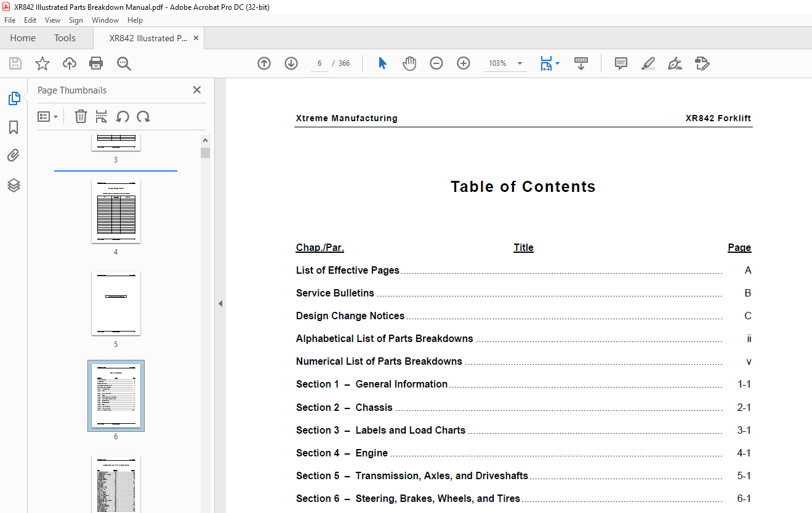Screen dimensions: 812x513
Task: Open the thumbnail options dropdown
Action: click(47, 116)
